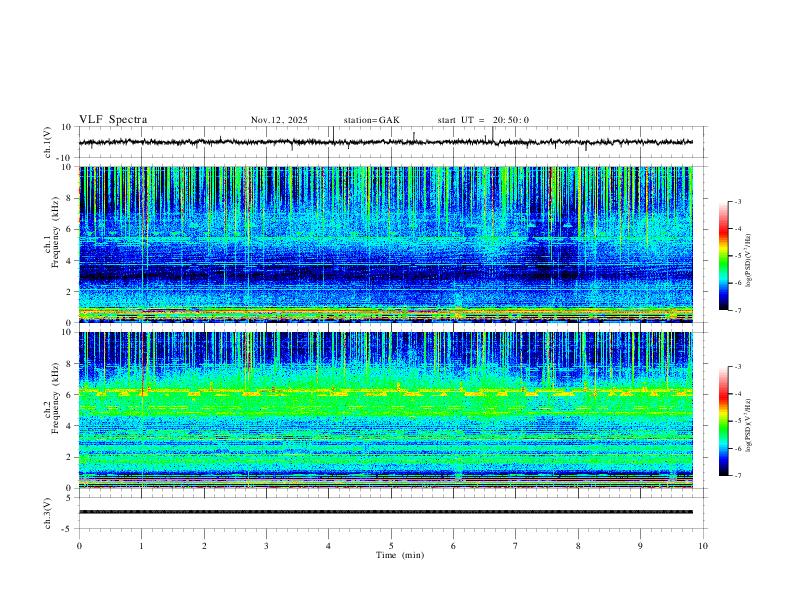Screen dimensions: 792x612
Task: Click the 'station=GAK' label
Action: (x=371, y=120)
